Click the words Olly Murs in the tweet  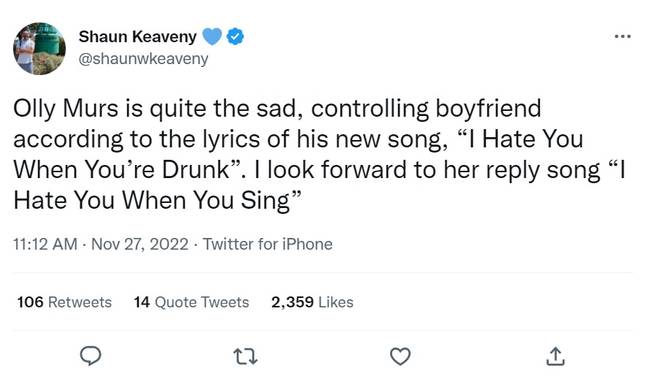pyautogui.click(x=66, y=108)
